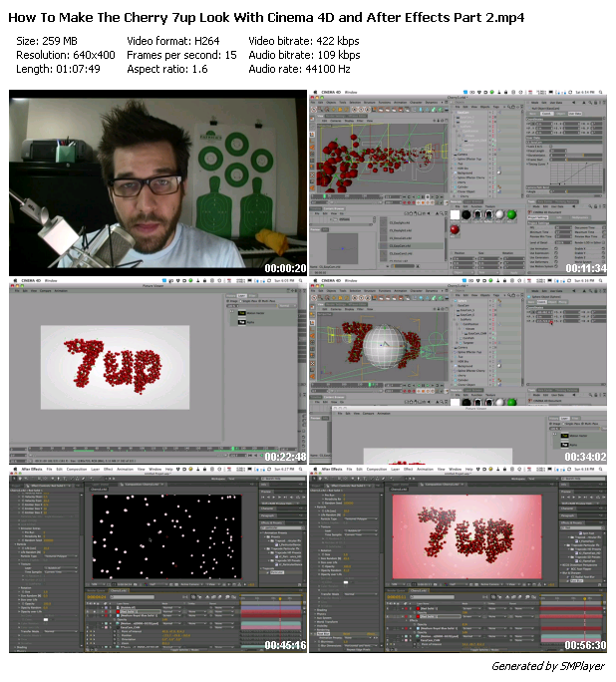This screenshot has width=616, height=682.
Task: Select the green material ball in 00:34:02 frame
Action: tap(511, 403)
